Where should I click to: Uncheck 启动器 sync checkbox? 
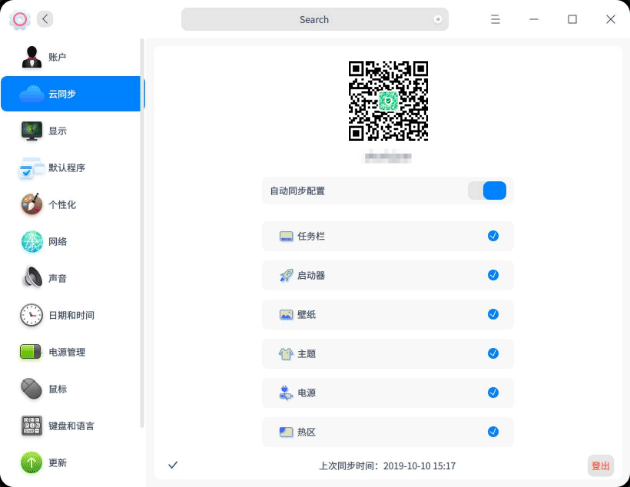(x=493, y=275)
